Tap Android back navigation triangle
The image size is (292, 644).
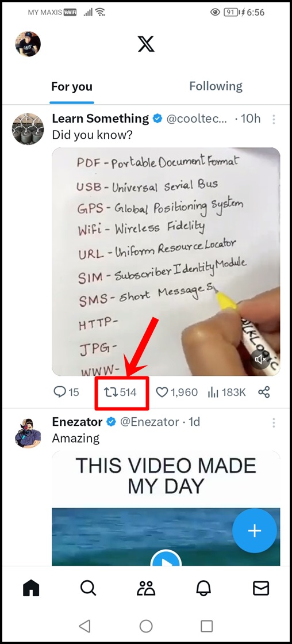point(84,626)
